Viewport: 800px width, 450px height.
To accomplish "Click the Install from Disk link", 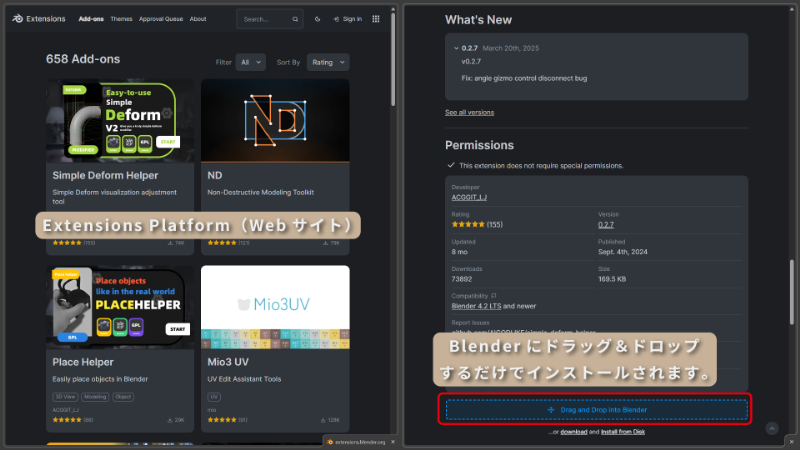I will point(622,432).
